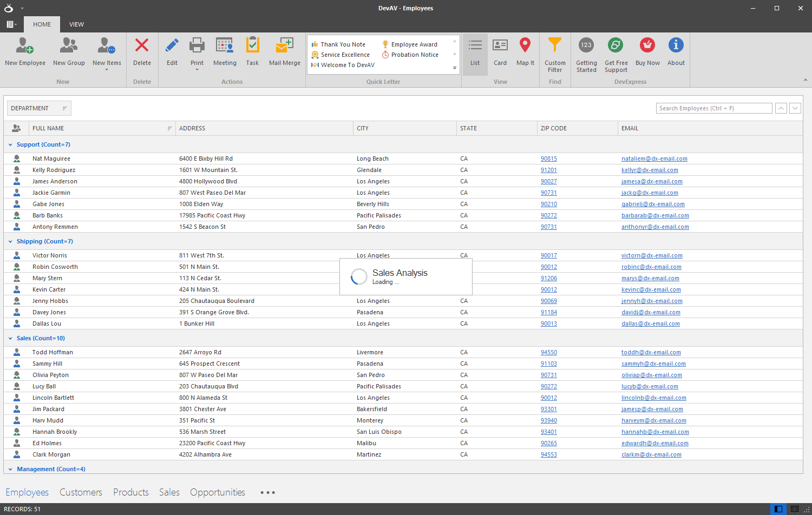Expand the New Items dropdown

[x=107, y=69]
